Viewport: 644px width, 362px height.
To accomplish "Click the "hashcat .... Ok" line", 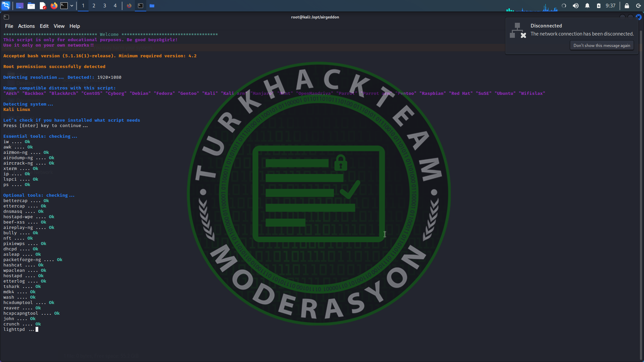I will (x=23, y=265).
